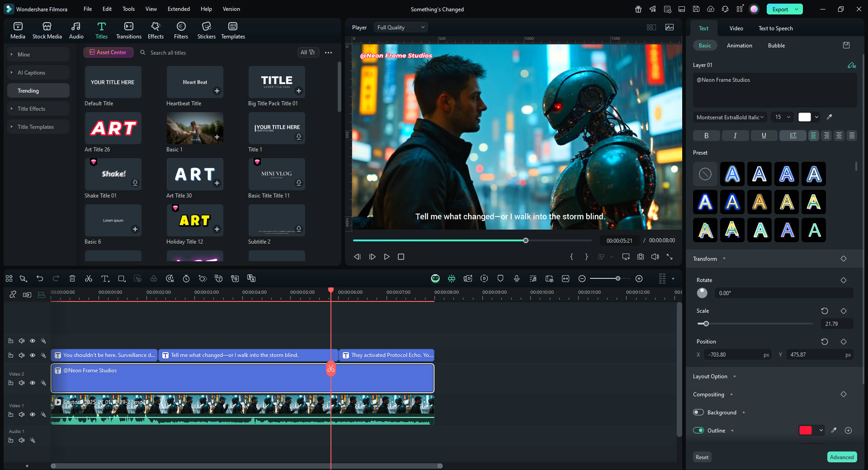Screen dimensions: 868x470
Task: Open the Stock Media panel
Action: pos(47,30)
